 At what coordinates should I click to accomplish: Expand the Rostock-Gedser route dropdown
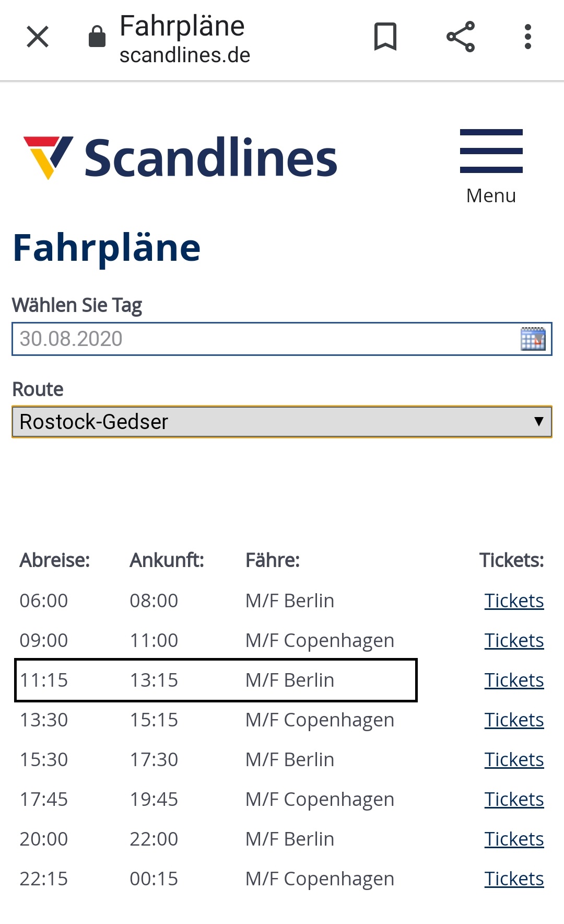coord(282,422)
